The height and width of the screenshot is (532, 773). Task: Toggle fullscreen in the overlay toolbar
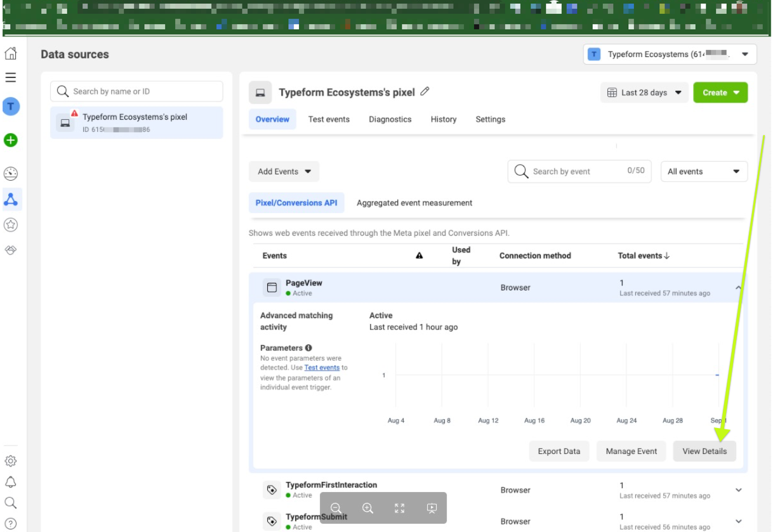pos(399,508)
